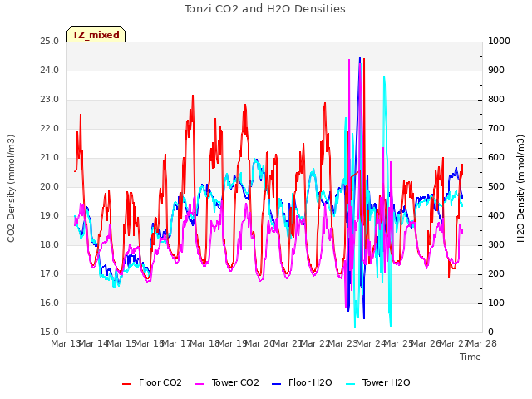Click the 18.0 tick on CO2 axis

(50, 245)
